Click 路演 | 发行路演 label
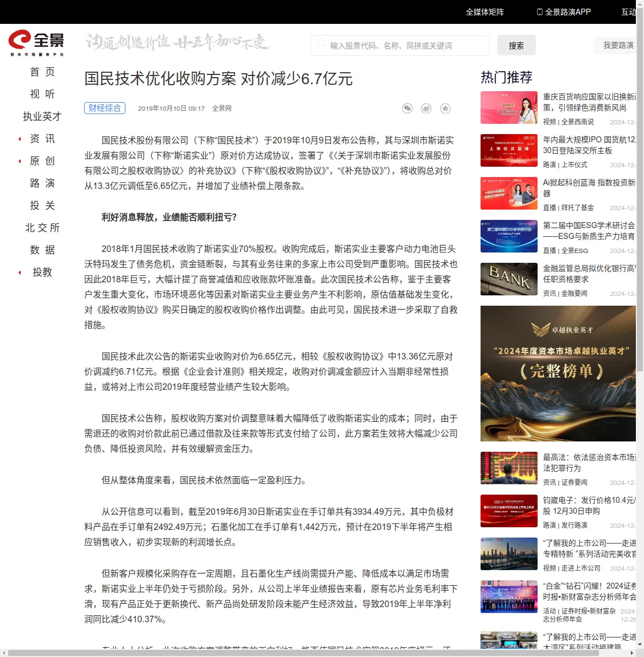Screen dimensions: 644x657 pyautogui.click(x=565, y=526)
